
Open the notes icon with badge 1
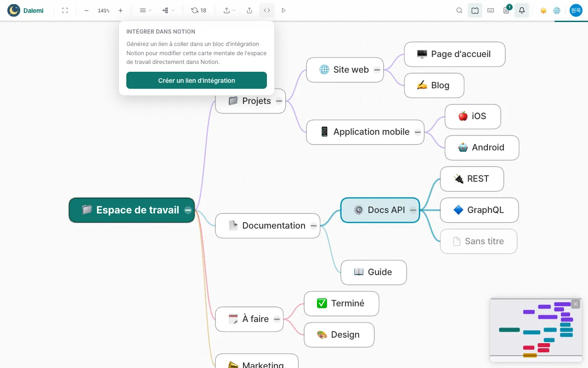tap(506, 10)
